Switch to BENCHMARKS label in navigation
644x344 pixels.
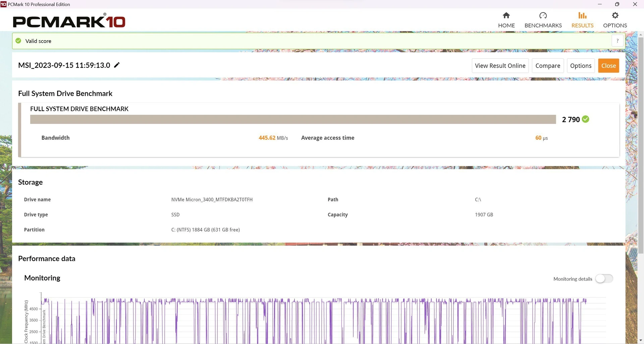pyautogui.click(x=543, y=25)
